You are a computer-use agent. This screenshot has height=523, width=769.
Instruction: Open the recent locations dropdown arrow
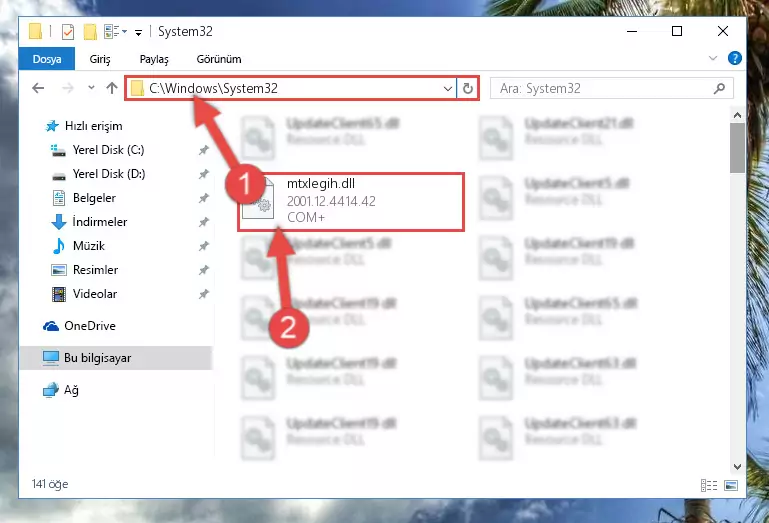(x=91, y=88)
